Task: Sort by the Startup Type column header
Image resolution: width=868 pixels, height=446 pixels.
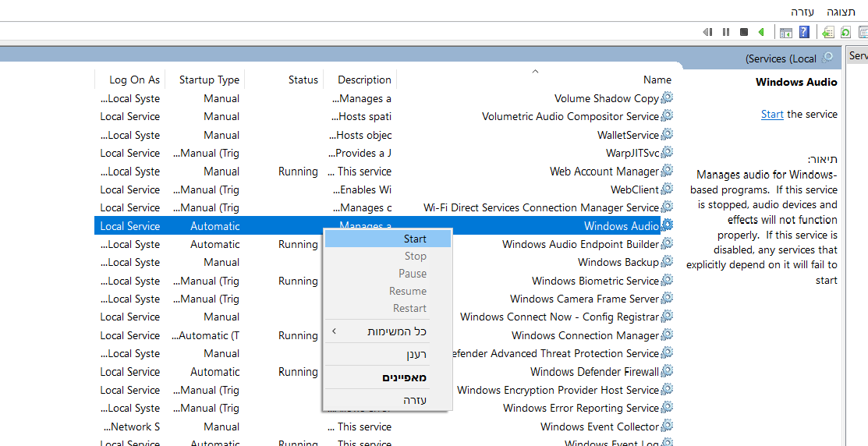Action: 209,80
